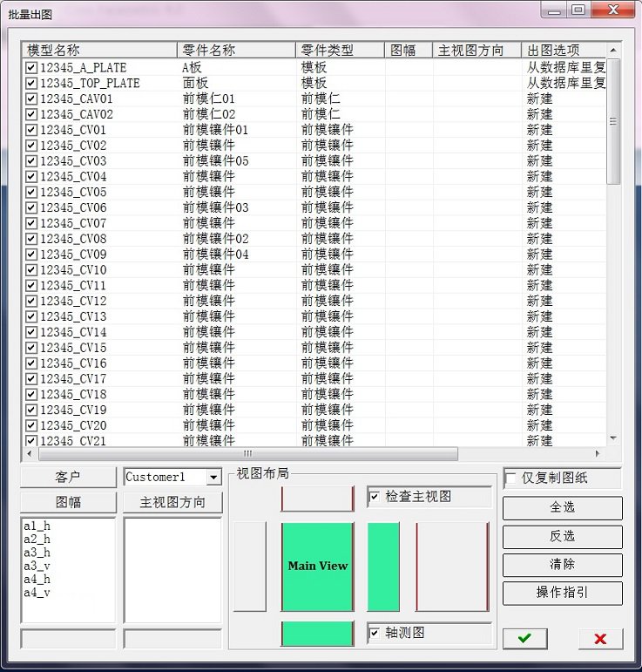Screen dimensions: 642x672
Task: Click the 清除 button
Action: pos(563,564)
